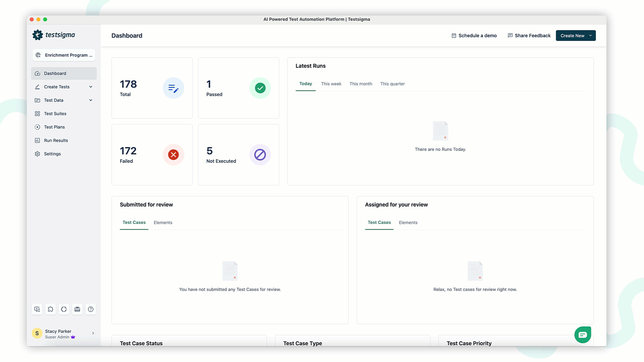Click the calendar icon beside Schedule a demo
Viewport: 644px width, 362px height.
tap(454, 36)
